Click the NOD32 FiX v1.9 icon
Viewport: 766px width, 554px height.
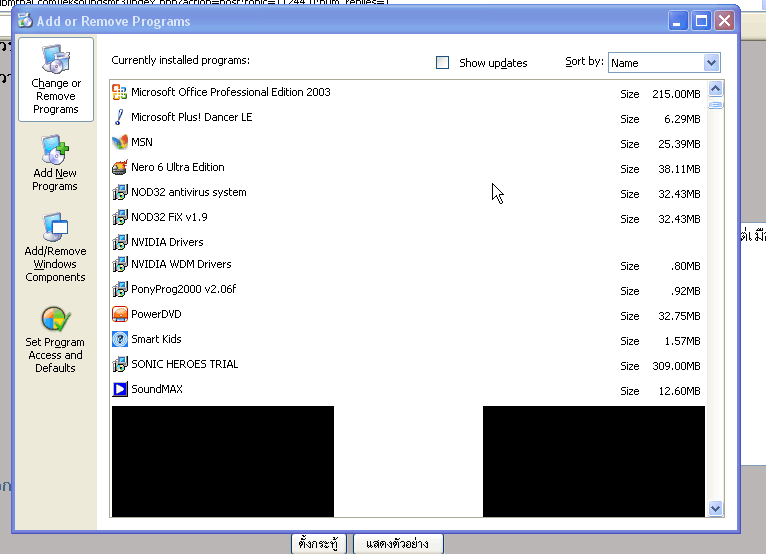[x=120, y=217]
